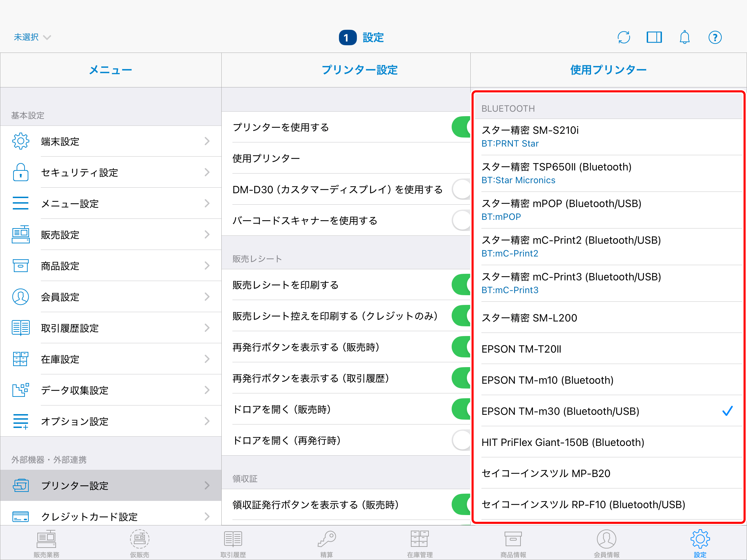Image resolution: width=747 pixels, height=560 pixels.
Task: Open プリンター設定 menu row
Action: click(111, 485)
